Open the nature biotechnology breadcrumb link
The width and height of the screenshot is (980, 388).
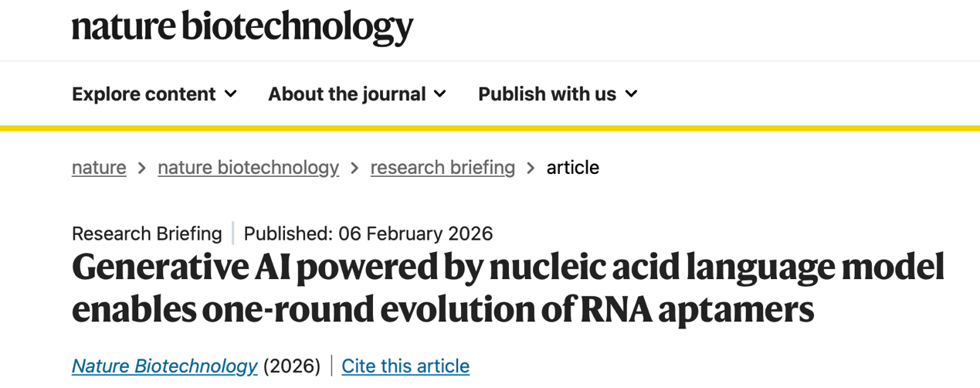click(248, 168)
